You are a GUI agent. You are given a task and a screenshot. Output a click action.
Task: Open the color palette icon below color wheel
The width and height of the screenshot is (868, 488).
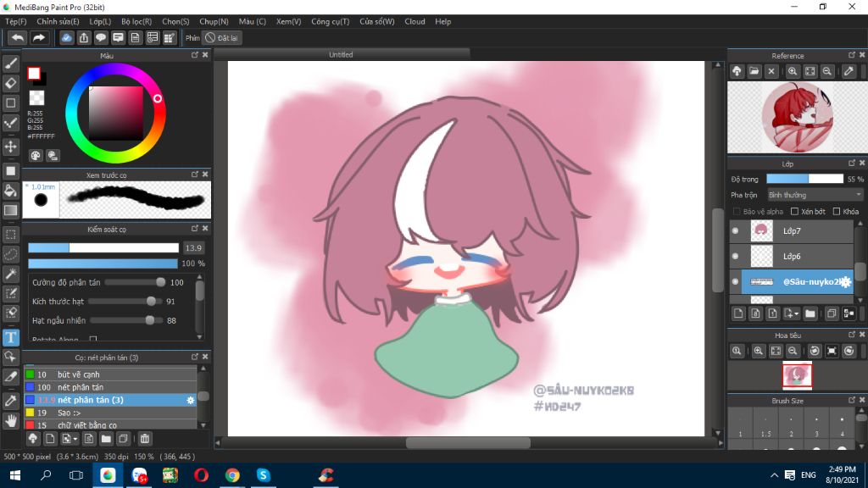pos(36,156)
